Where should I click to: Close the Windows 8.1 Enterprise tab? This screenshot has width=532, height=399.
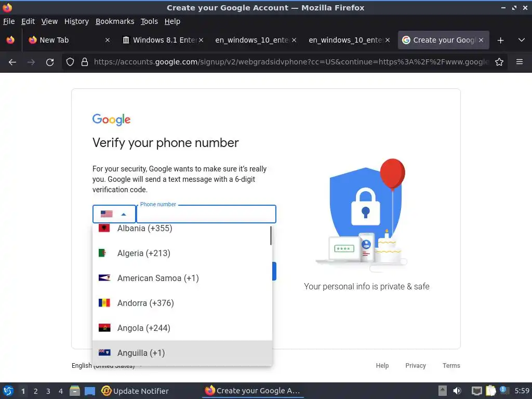click(201, 40)
